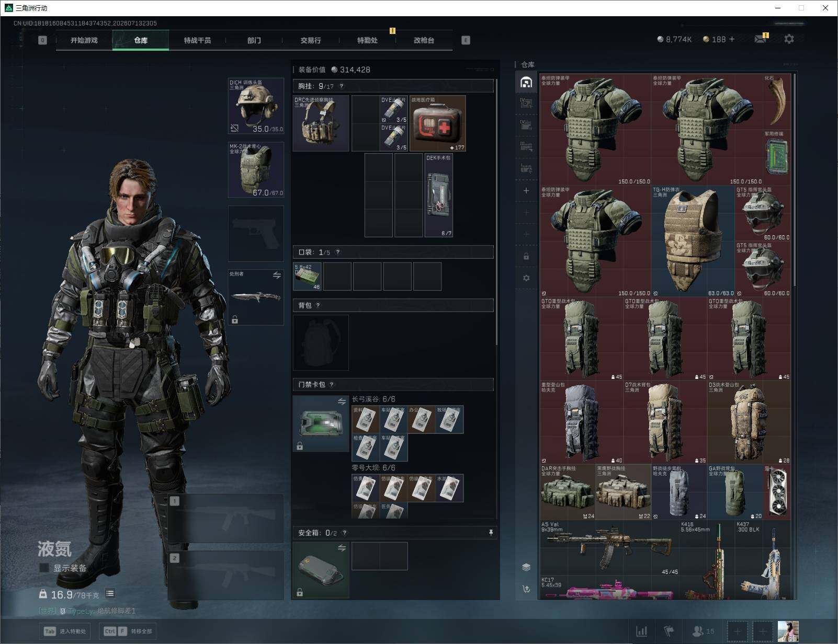Image resolution: width=838 pixels, height=644 pixels.
Task: Click the equipment panel scrollbar
Action: [496, 212]
